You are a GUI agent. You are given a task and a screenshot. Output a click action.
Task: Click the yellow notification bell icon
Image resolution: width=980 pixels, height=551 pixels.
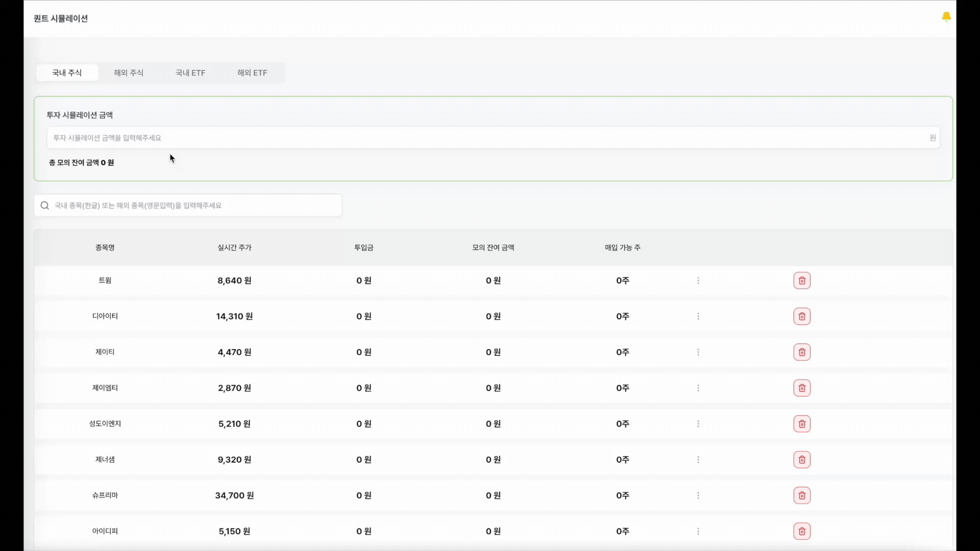tap(946, 17)
